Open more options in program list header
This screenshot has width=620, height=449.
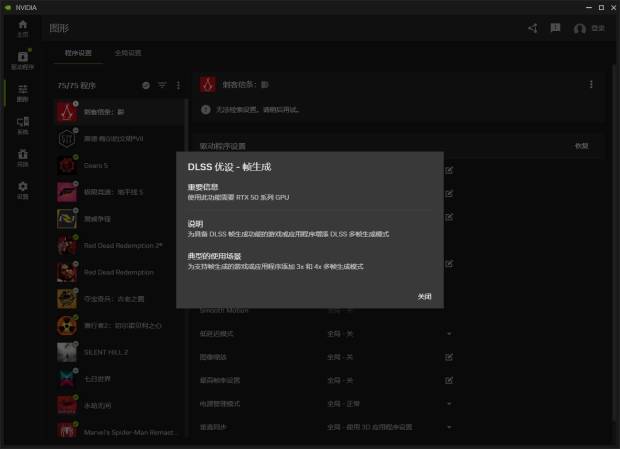pyautogui.click(x=178, y=85)
